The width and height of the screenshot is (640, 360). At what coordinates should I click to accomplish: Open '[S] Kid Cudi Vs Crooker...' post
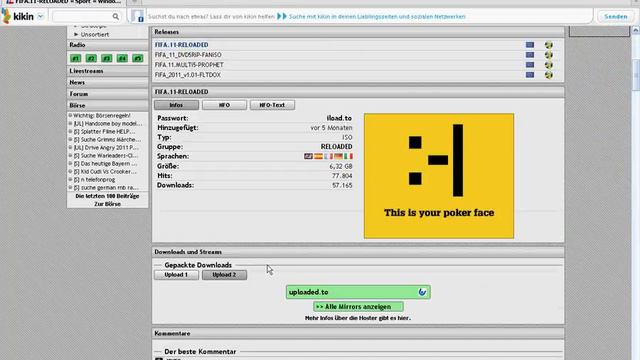click(105, 171)
